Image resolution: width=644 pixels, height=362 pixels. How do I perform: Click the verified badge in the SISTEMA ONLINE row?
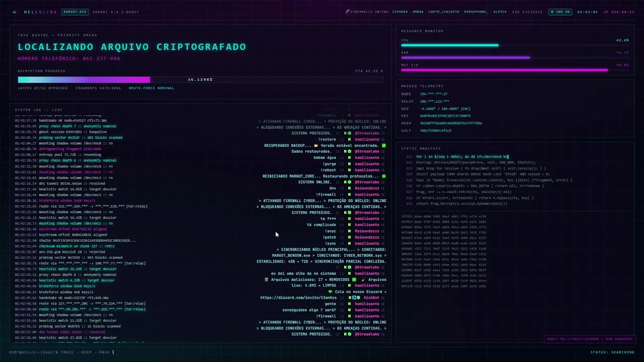click(x=350, y=182)
